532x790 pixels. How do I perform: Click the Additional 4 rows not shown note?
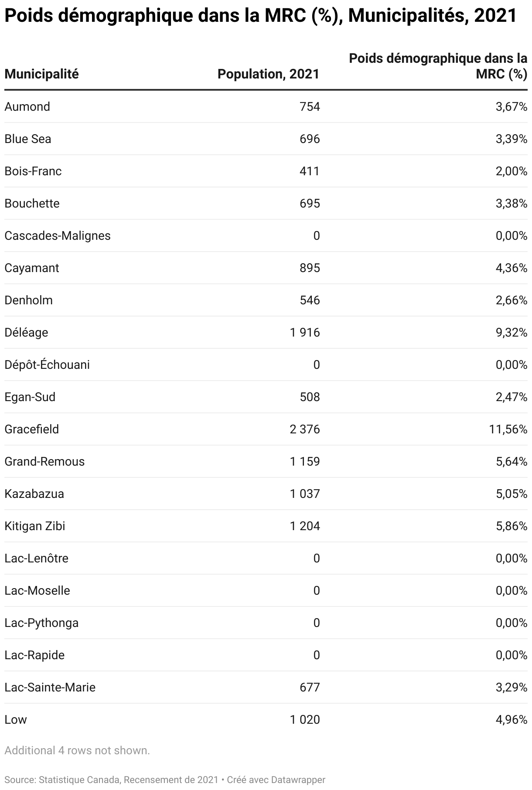pyautogui.click(x=77, y=750)
